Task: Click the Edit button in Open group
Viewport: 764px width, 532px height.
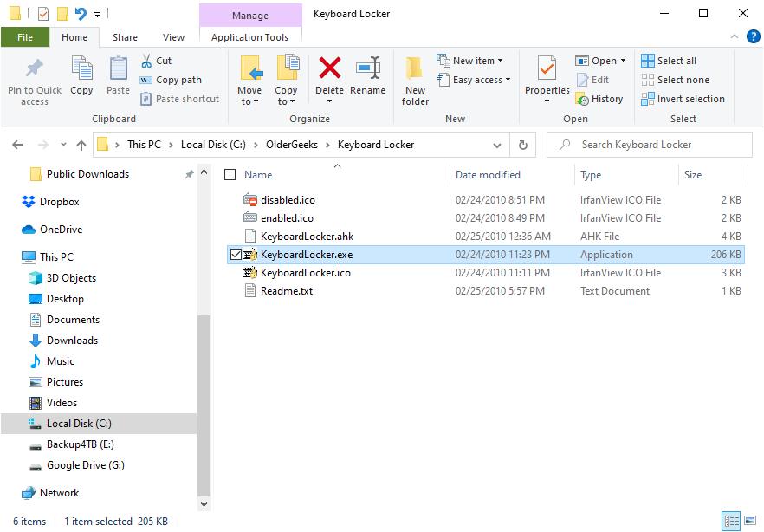Action: pos(593,80)
